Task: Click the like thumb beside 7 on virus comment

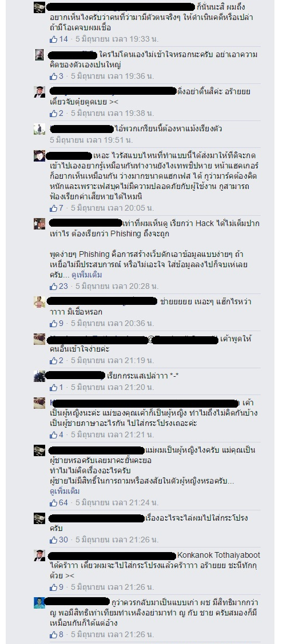Action: [53, 208]
